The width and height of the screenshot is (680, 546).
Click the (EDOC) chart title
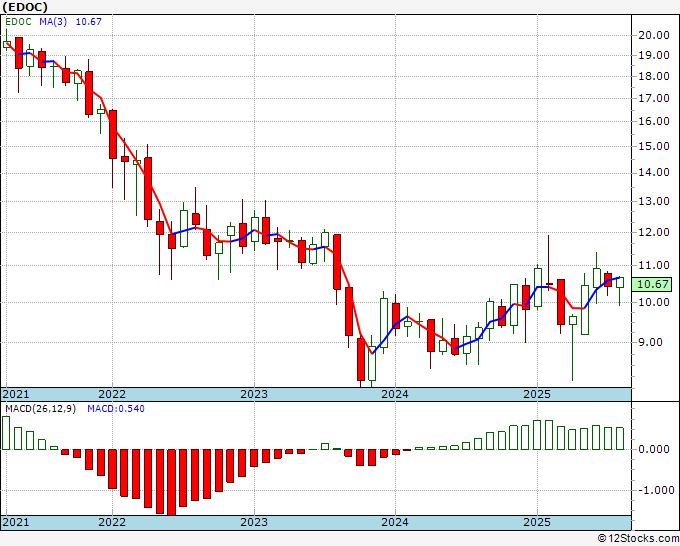[x=25, y=7]
